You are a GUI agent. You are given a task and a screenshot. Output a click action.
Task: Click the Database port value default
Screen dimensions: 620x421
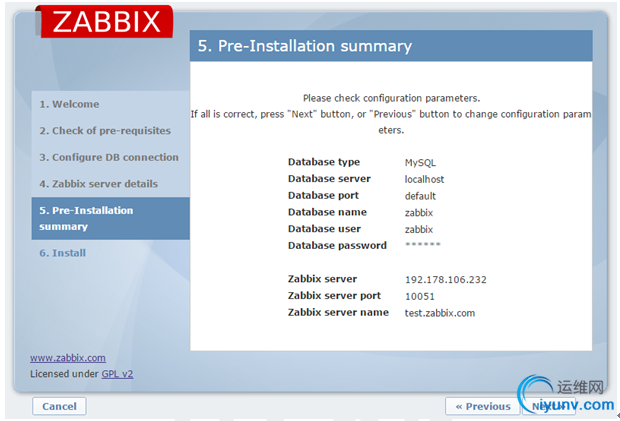420,196
